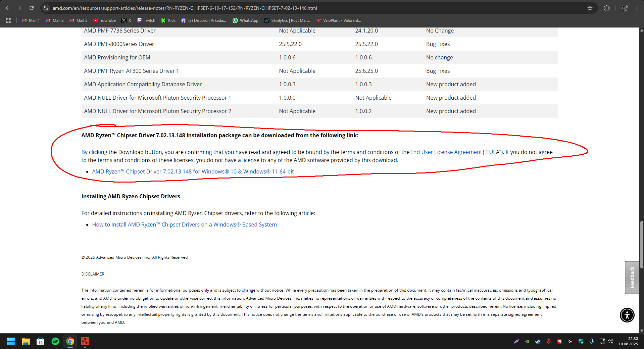The width and height of the screenshot is (644, 349).
Task: Open the Discord bookmark
Action: click(203, 20)
